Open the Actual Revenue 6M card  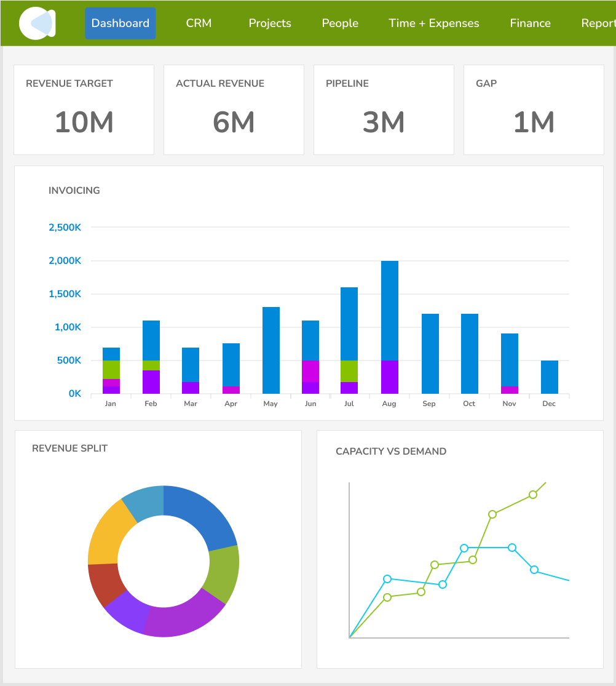pos(234,110)
